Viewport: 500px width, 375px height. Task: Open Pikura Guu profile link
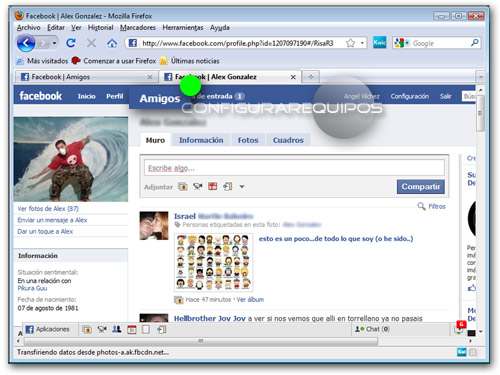click(x=32, y=288)
